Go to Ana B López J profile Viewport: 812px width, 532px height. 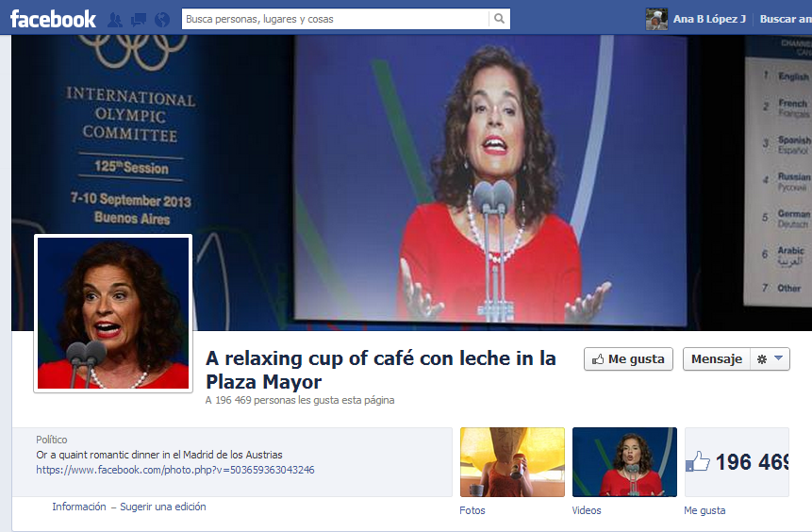(709, 19)
